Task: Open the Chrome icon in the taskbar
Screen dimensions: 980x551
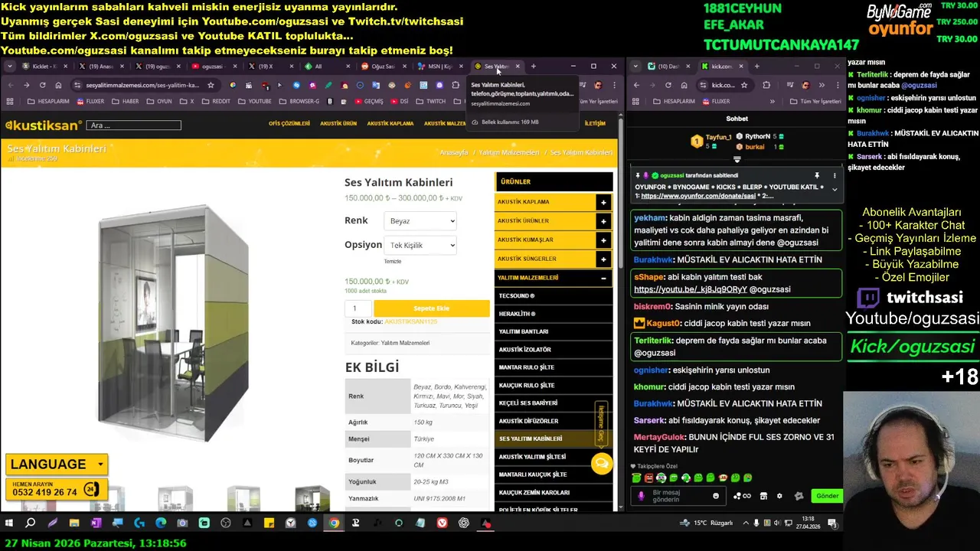Action: click(x=334, y=523)
